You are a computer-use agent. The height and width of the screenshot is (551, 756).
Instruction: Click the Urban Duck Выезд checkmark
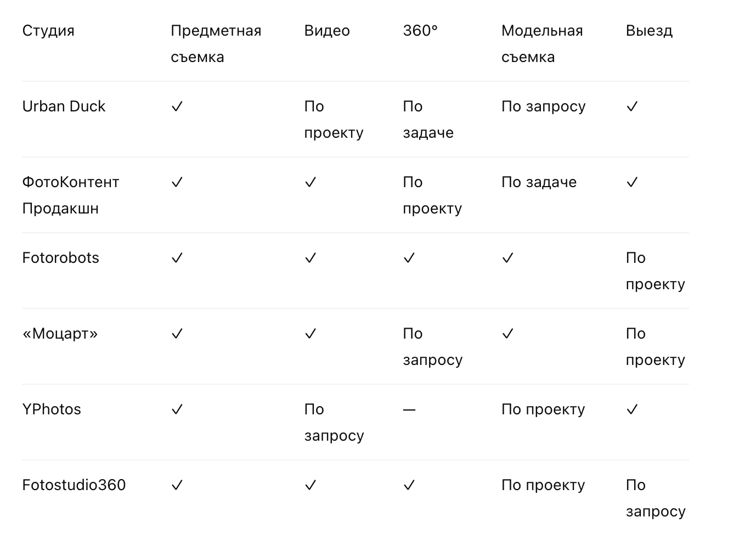click(x=632, y=106)
